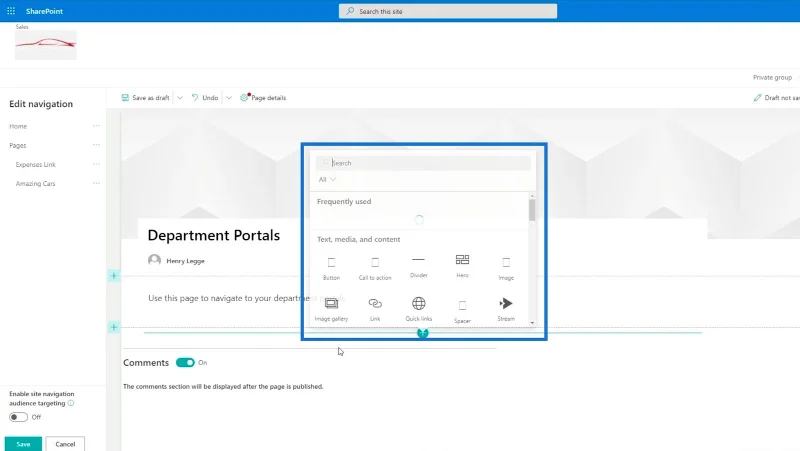800x451 pixels.
Task: Select the Stream web part
Action: pos(506,309)
